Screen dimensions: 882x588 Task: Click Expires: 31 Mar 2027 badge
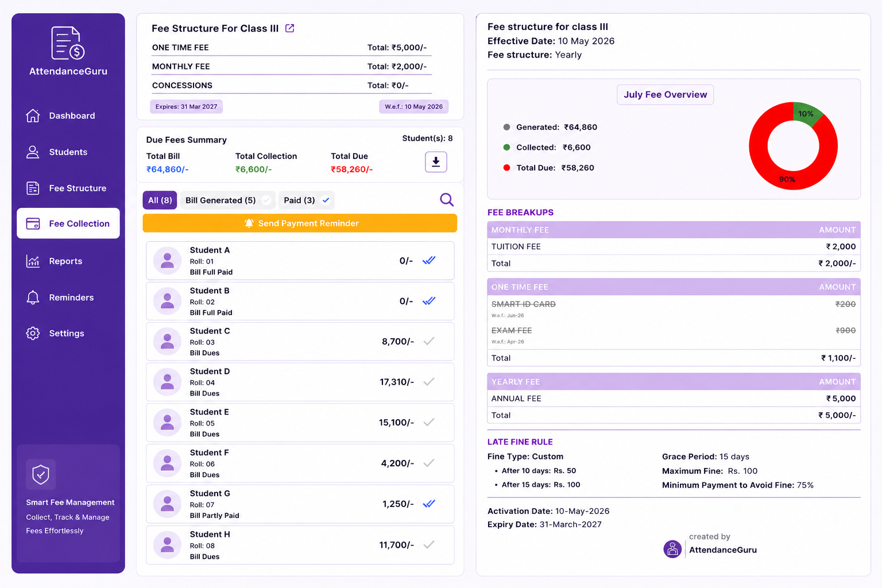click(186, 107)
